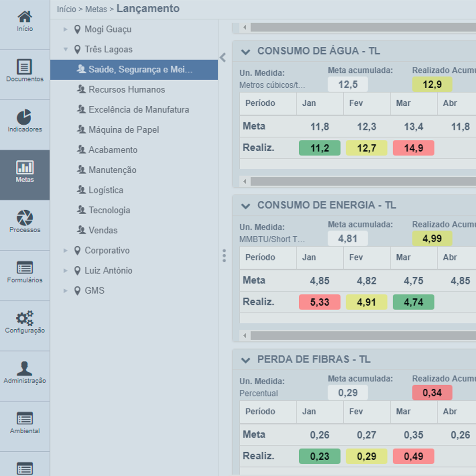Image resolution: width=476 pixels, height=476 pixels.
Task: Collapse the Três Lagoas tree node
Action: click(x=65, y=49)
